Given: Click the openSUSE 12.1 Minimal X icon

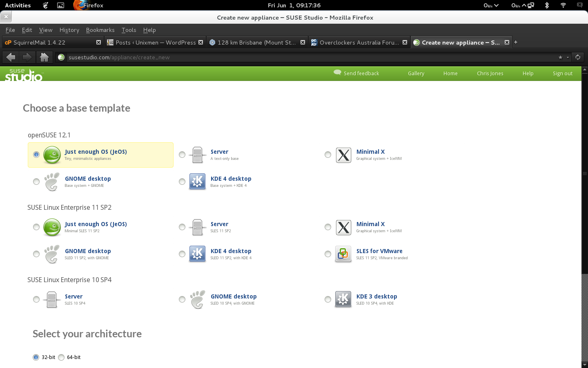Looking at the screenshot, I should 343,155.
